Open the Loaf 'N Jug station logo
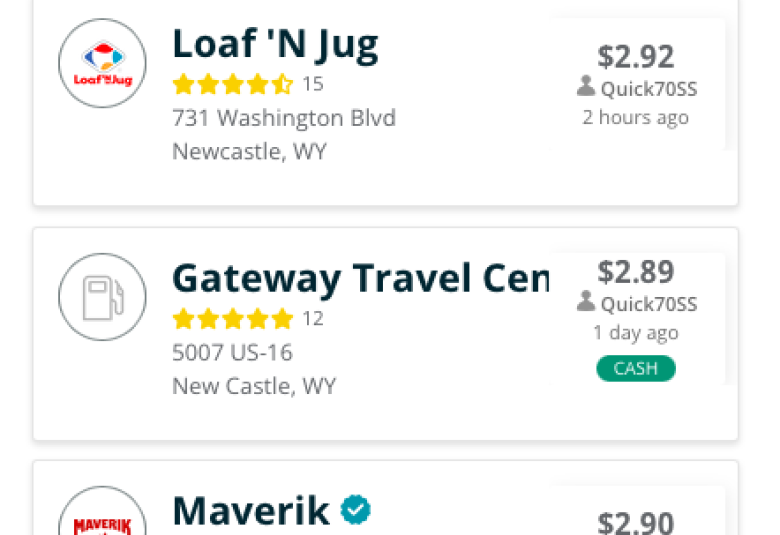Viewport: 780px width, 535px height. click(102, 63)
